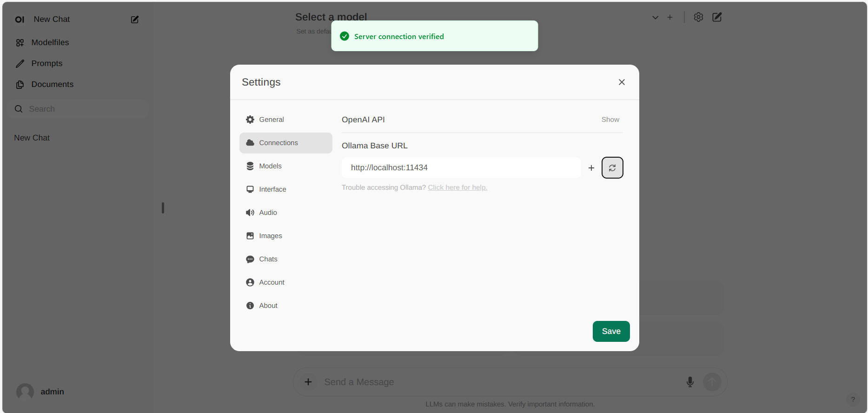
Task: Add another Ollama base URL with plus icon
Action: click(x=591, y=168)
